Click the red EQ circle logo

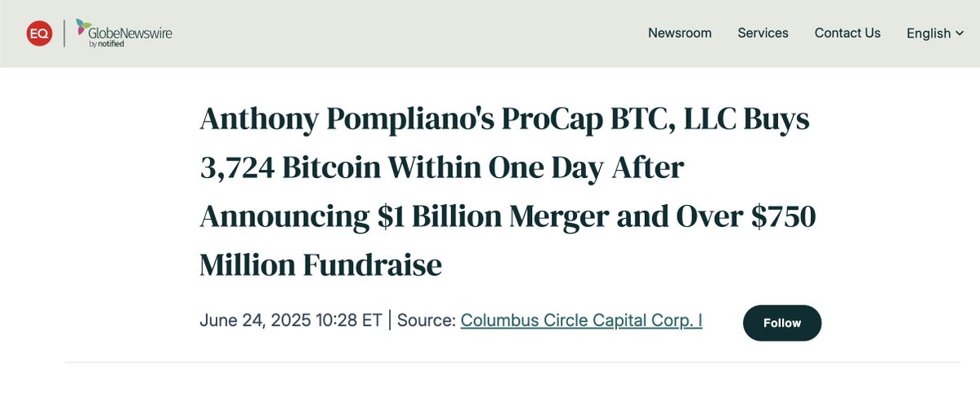(x=39, y=33)
